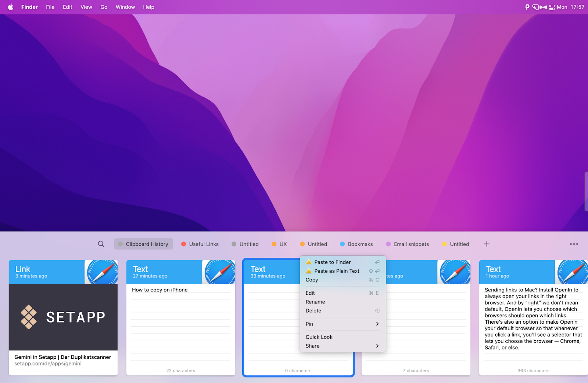The height and width of the screenshot is (383, 588).
Task: Expand the Pin submenu
Action: tap(342, 324)
